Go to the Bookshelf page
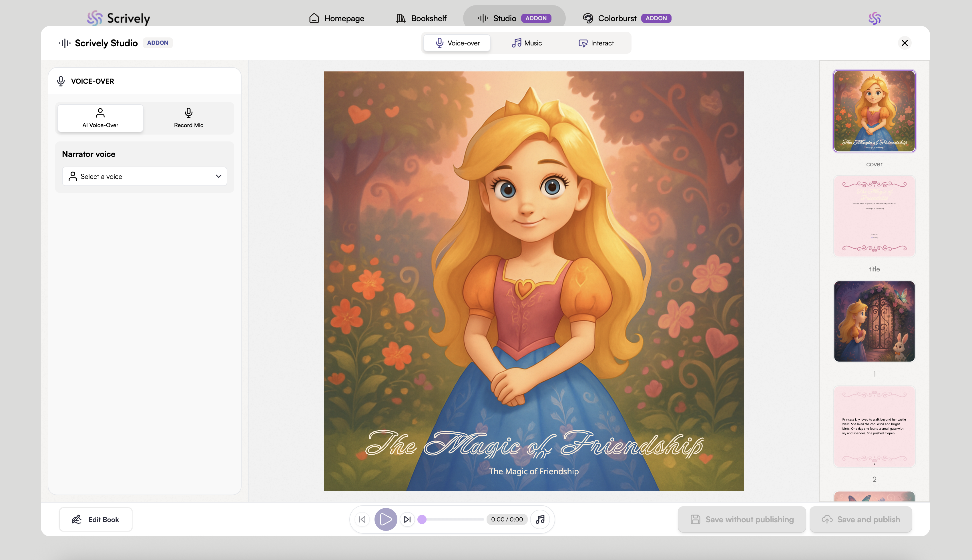Viewport: 972px width, 560px height. (421, 18)
